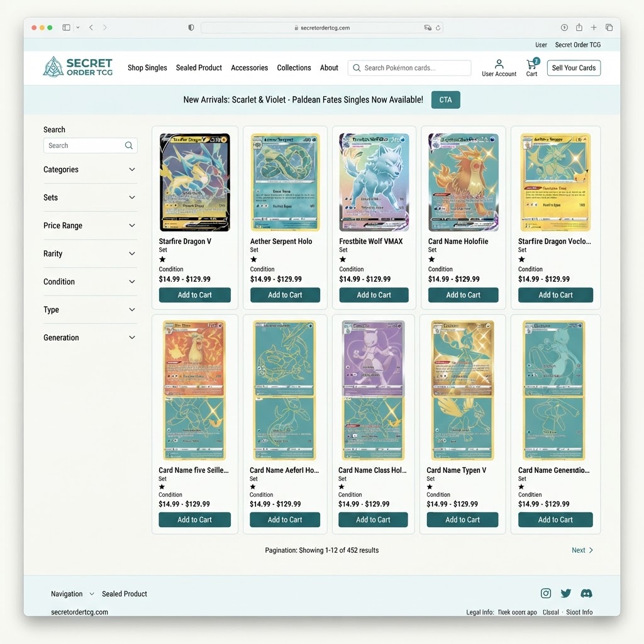Open the Starfire Dragon V card image

[x=195, y=182]
